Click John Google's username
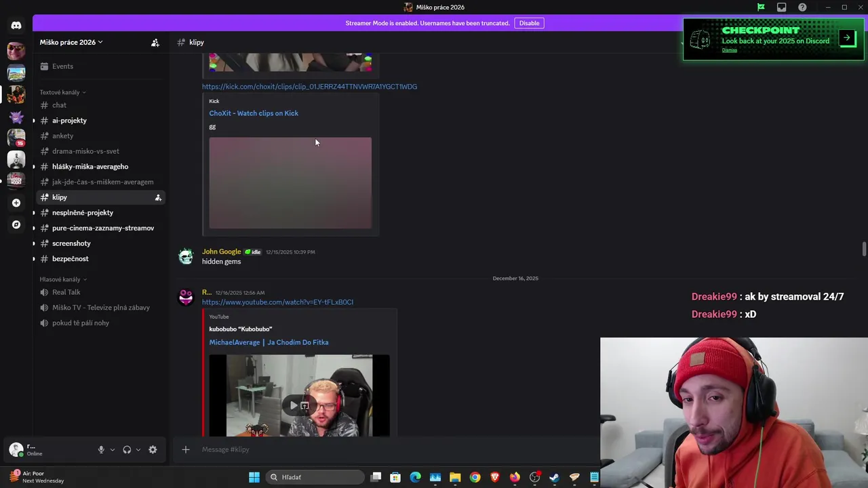 pos(221,251)
